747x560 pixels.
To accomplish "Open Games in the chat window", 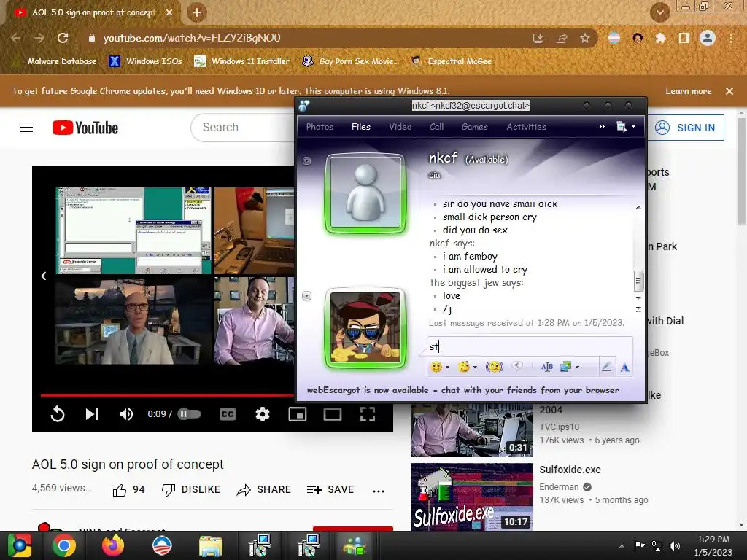I will (475, 127).
